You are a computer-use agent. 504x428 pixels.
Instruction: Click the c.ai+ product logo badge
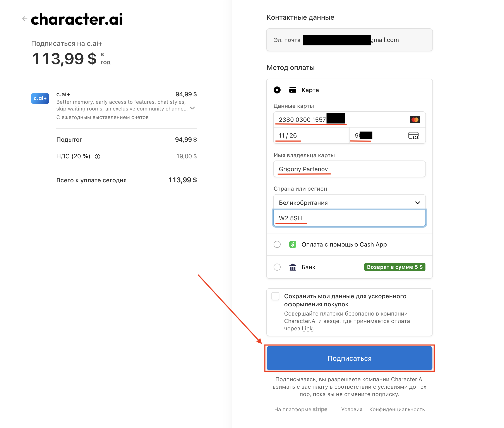[x=40, y=98]
